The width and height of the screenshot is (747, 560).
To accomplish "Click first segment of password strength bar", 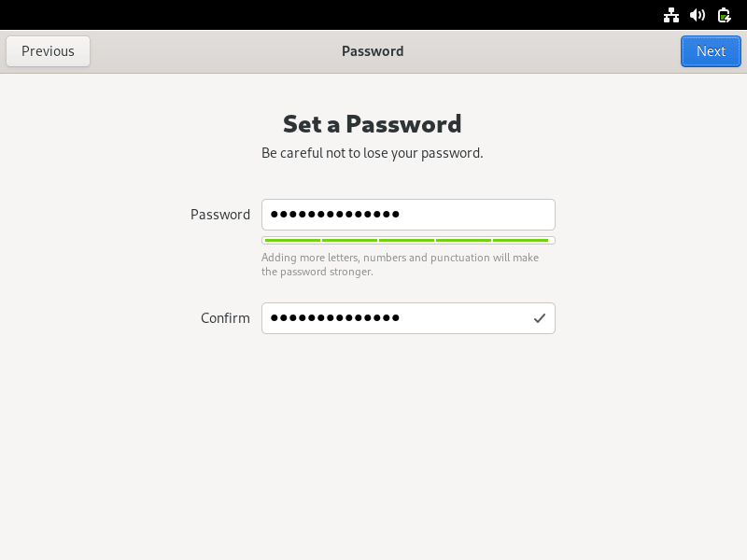I will pyautogui.click(x=292, y=241).
